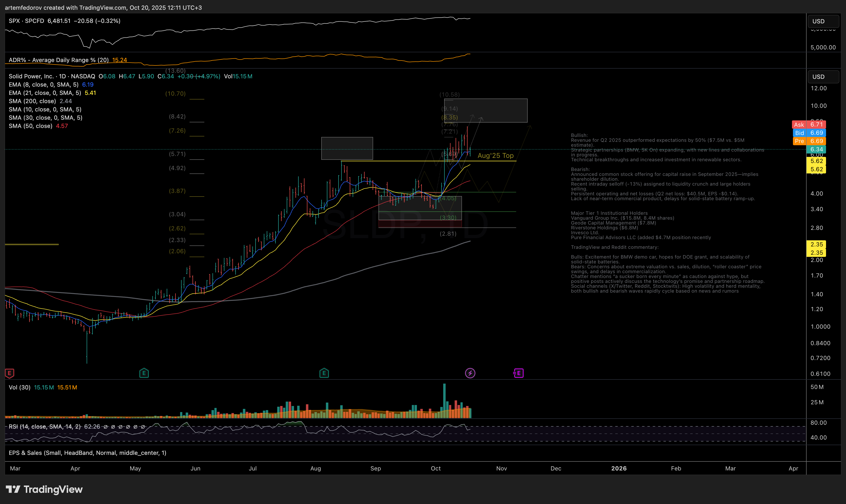Select the EPS & Sales indicator legend

[87, 453]
